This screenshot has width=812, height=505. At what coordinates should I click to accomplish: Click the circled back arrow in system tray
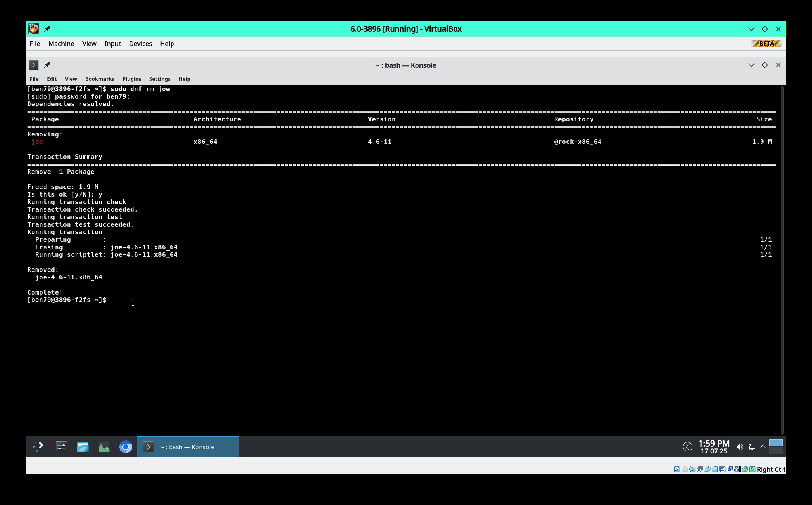coord(687,447)
